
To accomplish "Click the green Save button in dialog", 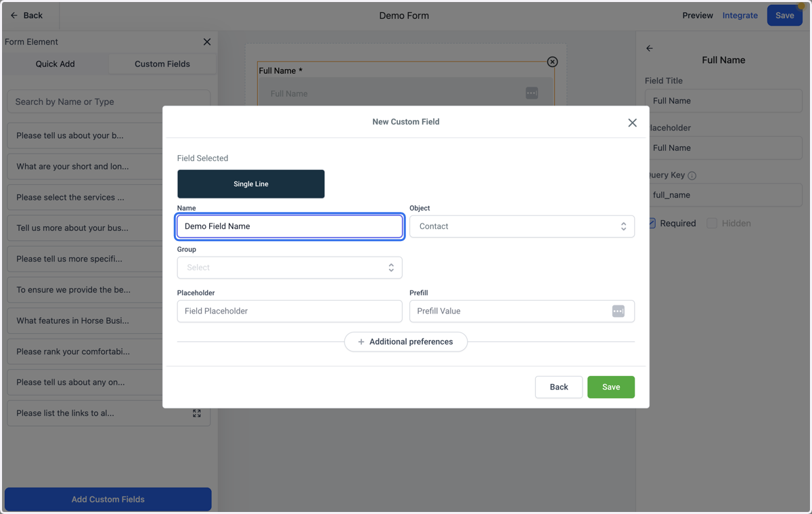I will coord(611,387).
